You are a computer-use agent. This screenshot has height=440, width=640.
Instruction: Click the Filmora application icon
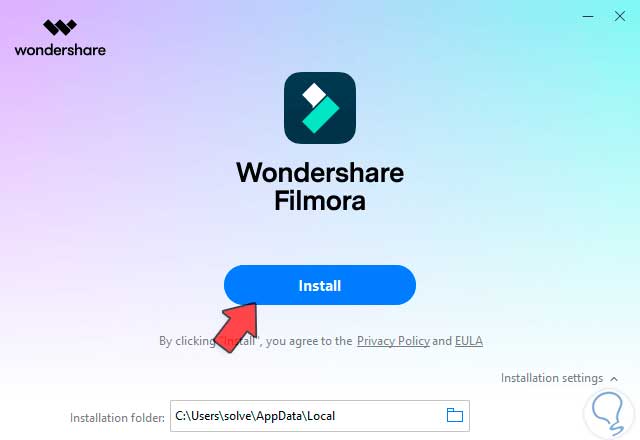pyautogui.click(x=320, y=108)
